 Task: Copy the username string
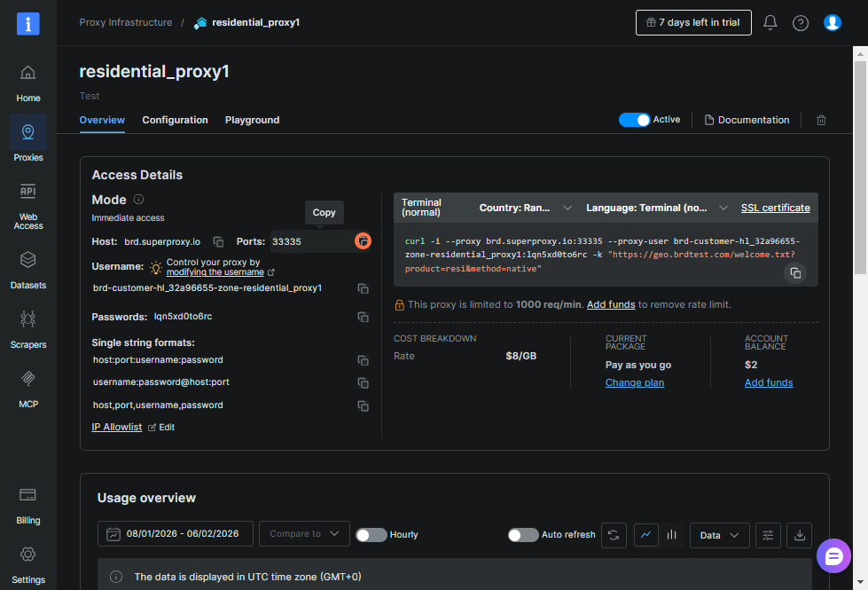[363, 288]
